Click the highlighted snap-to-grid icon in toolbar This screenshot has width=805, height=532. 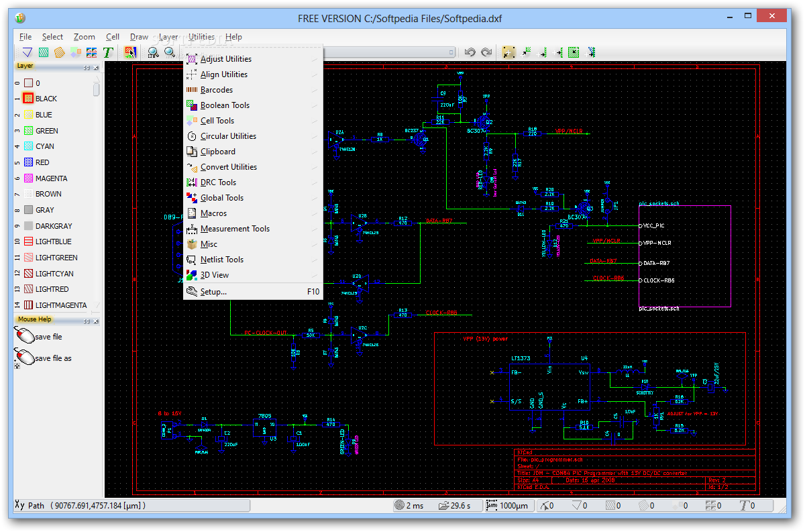tap(509, 52)
